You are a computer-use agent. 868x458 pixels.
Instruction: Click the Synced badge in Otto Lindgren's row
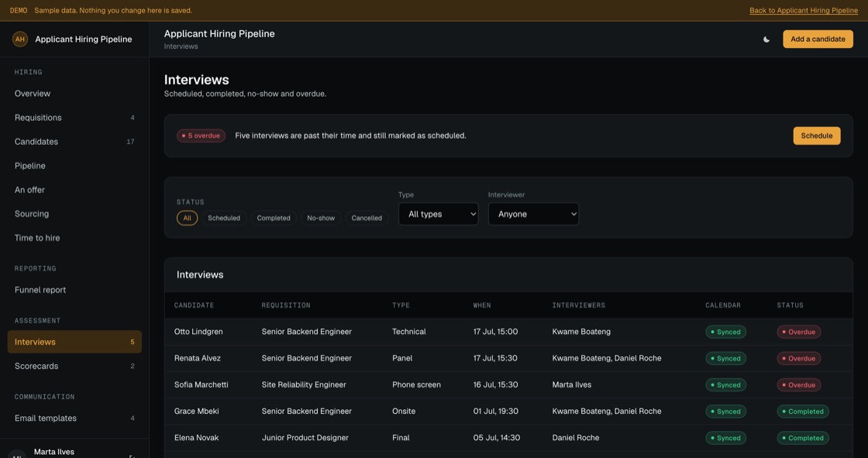[x=725, y=332]
